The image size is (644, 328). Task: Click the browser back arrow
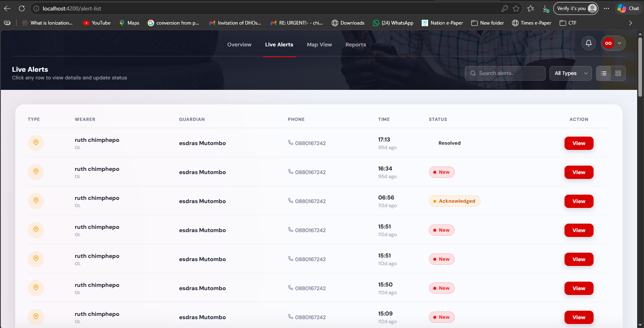click(x=7, y=8)
